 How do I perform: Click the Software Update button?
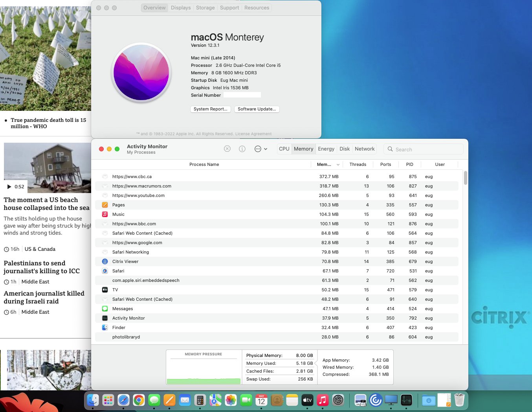click(x=257, y=109)
